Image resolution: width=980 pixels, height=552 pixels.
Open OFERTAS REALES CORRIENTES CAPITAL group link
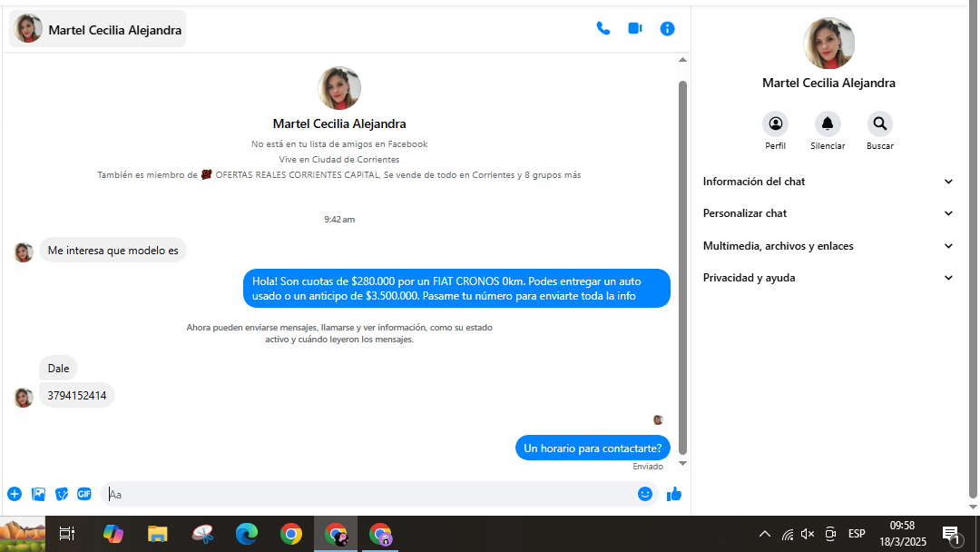(297, 175)
